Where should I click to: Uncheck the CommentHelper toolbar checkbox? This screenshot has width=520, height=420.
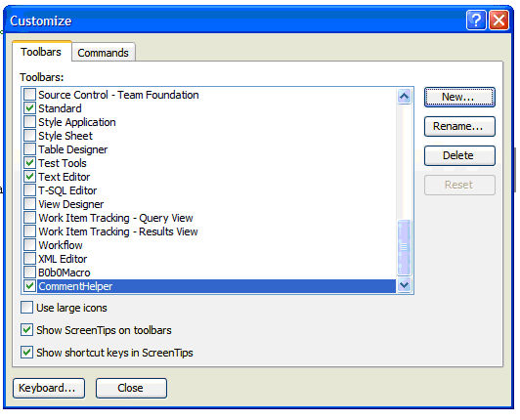click(29, 286)
